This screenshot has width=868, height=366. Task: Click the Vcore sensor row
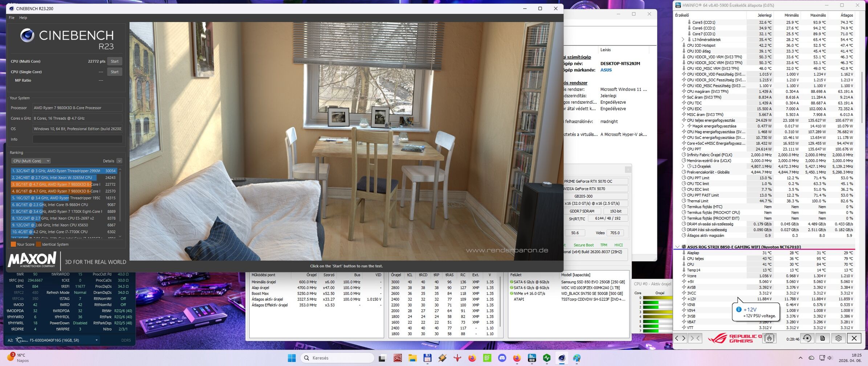[764, 276]
